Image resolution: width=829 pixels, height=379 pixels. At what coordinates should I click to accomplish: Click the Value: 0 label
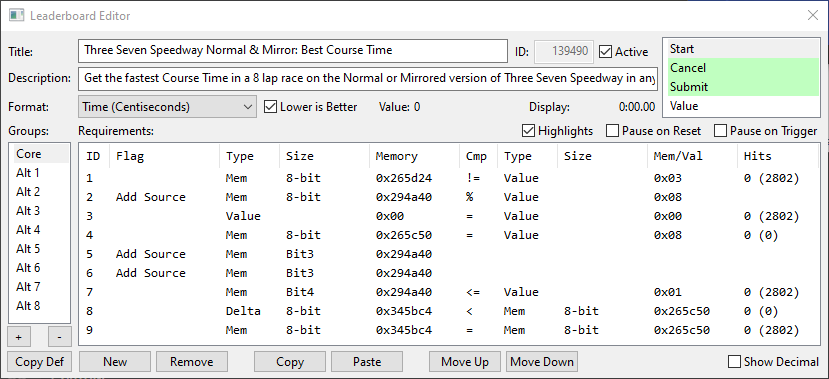(400, 107)
